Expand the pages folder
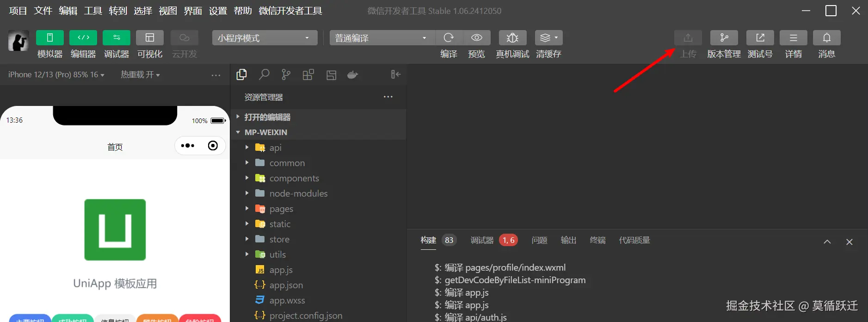Viewport: 868px width, 322px height. [318, 209]
